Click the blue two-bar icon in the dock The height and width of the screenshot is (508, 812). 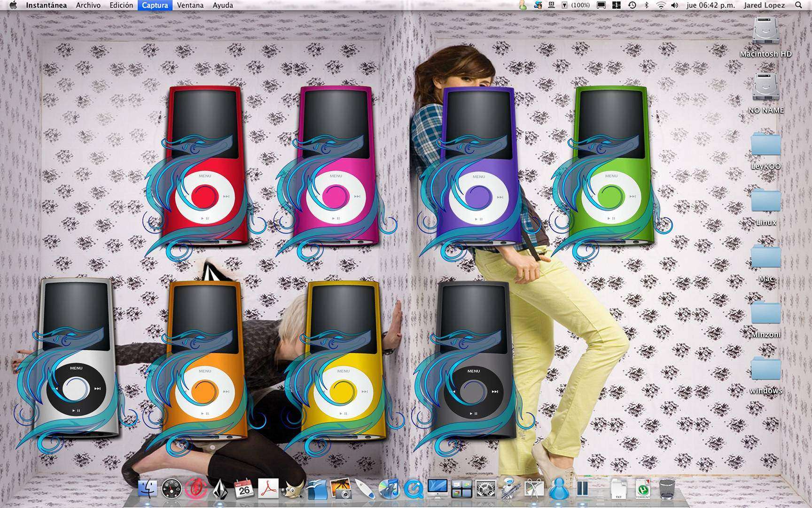click(582, 489)
